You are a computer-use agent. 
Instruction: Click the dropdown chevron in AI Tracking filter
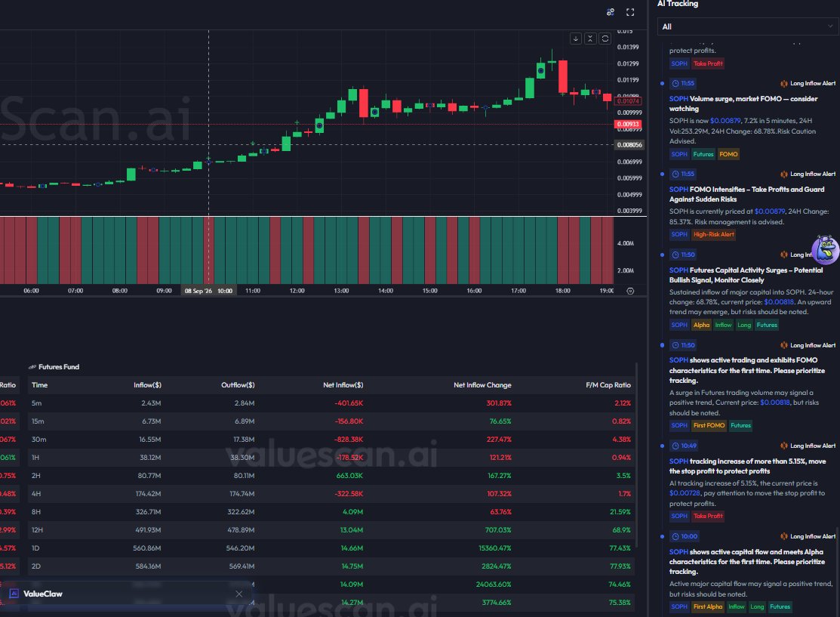click(830, 26)
